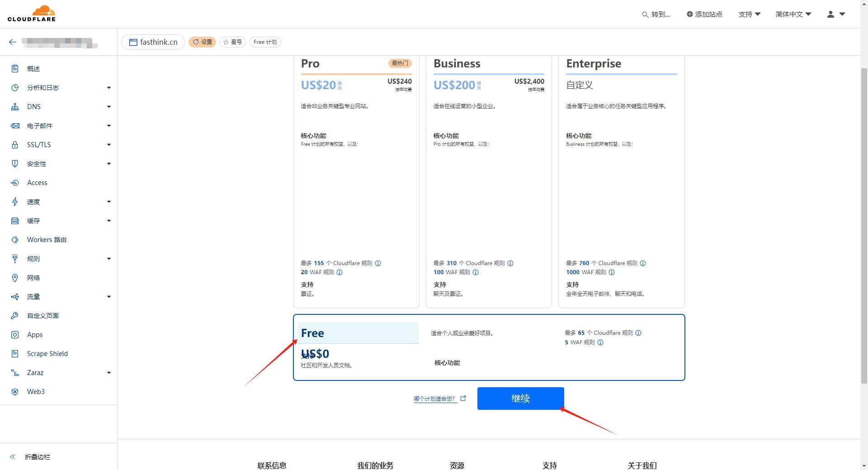This screenshot has height=470, width=868.
Task: Click the Security shield icon
Action: [15, 164]
